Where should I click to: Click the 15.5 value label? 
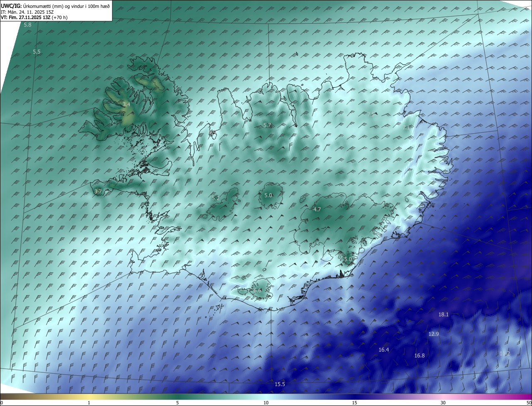[280, 384]
